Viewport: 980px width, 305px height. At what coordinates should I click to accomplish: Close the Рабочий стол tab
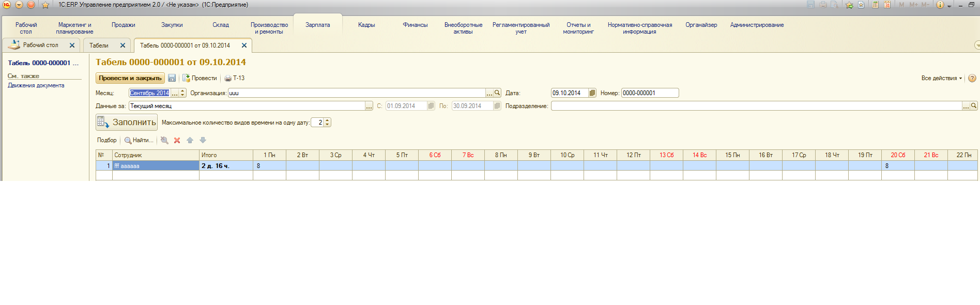tap(72, 45)
